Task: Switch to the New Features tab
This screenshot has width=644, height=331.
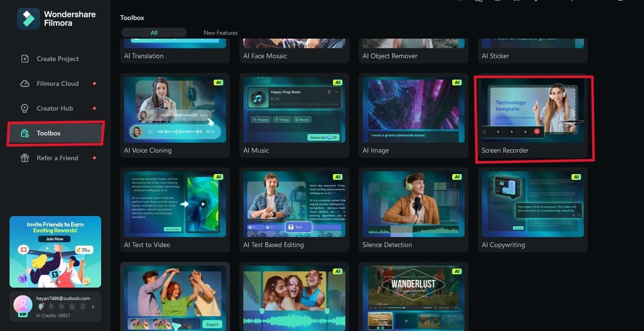Action: click(220, 33)
